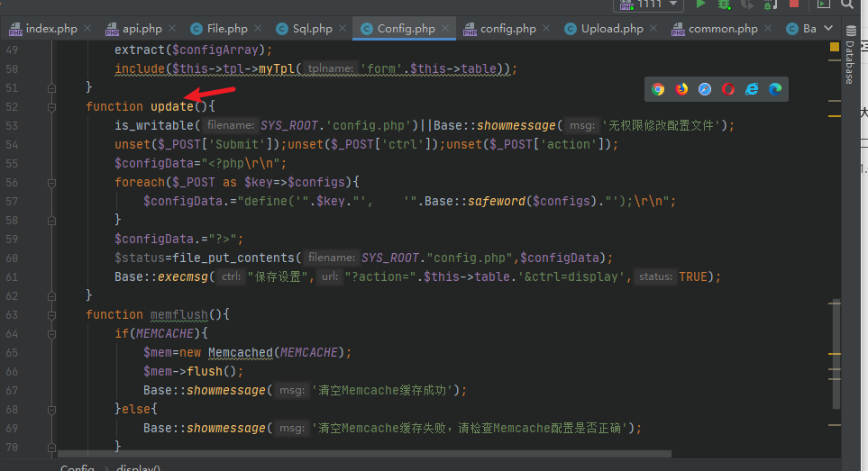
Task: Show hidden editor tabs chevron
Action: (x=828, y=28)
